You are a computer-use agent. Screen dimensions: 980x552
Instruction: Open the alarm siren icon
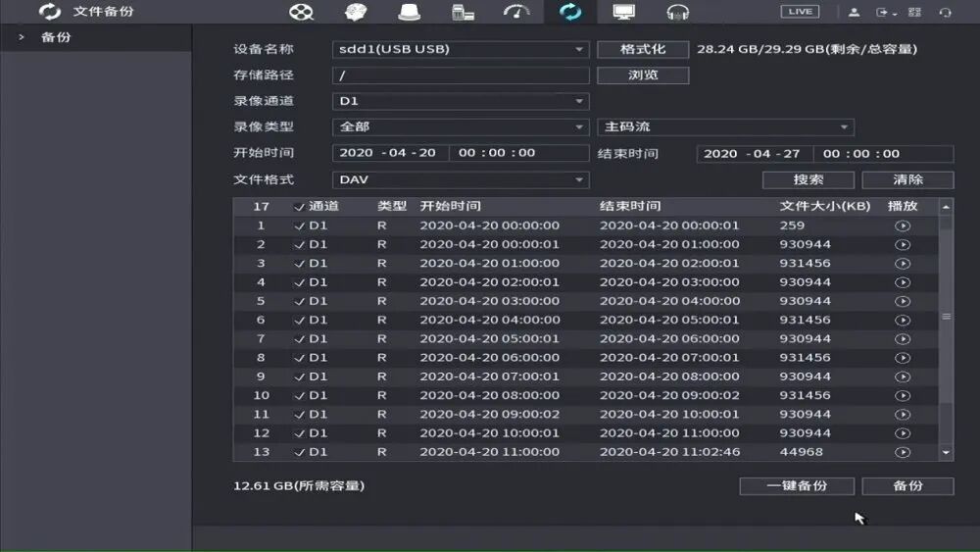pyautogui.click(x=410, y=12)
